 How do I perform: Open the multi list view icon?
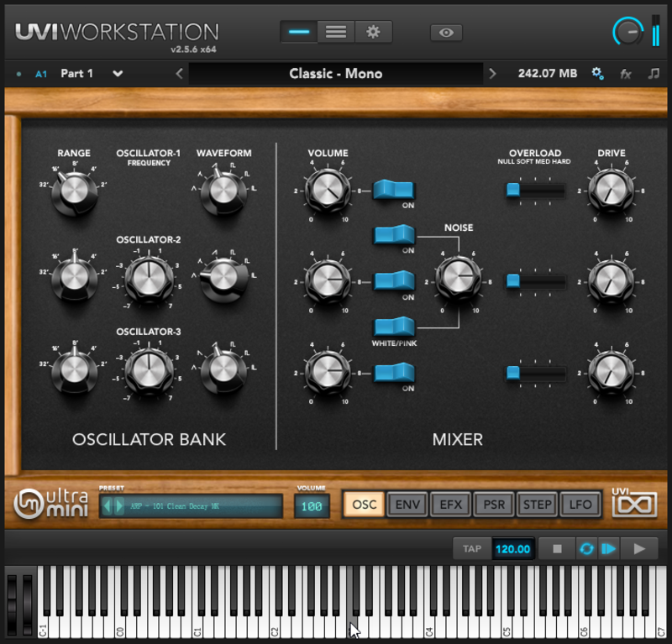(336, 32)
